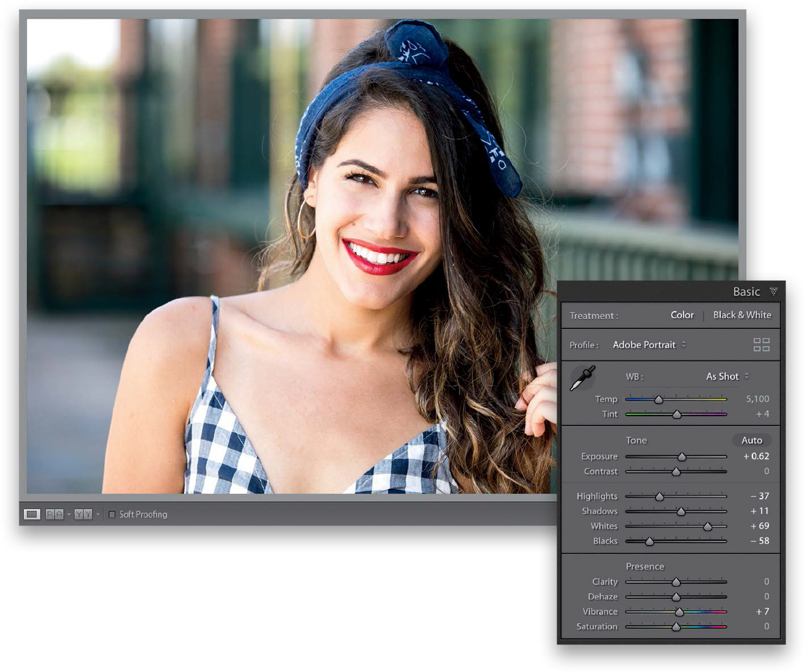Click the Dehaze label
Image resolution: width=805 pixels, height=672 pixels.
[603, 597]
